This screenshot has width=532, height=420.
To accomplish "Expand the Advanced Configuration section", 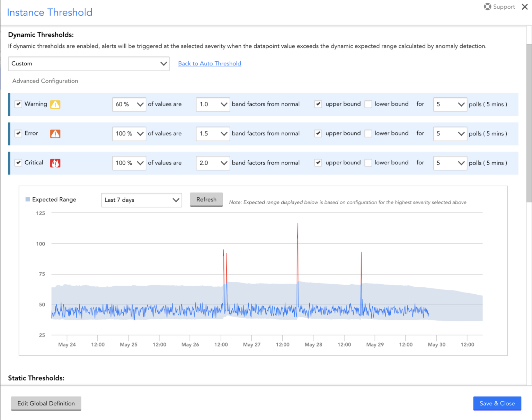I will pyautogui.click(x=45, y=81).
